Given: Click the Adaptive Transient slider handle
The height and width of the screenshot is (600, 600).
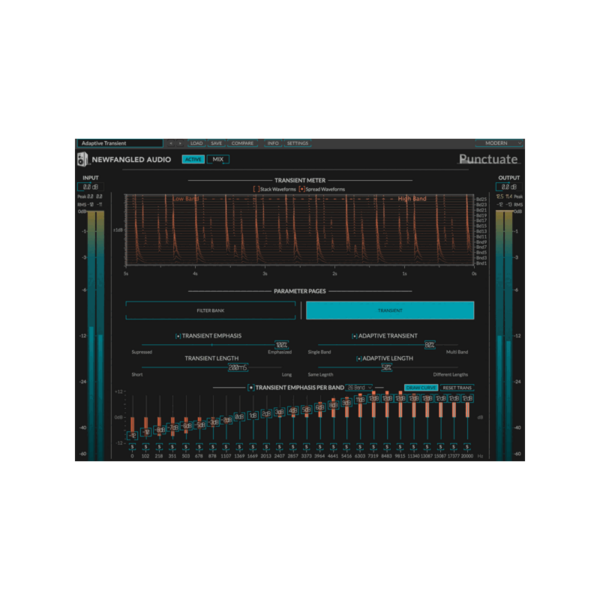Looking at the screenshot, I should [429, 345].
